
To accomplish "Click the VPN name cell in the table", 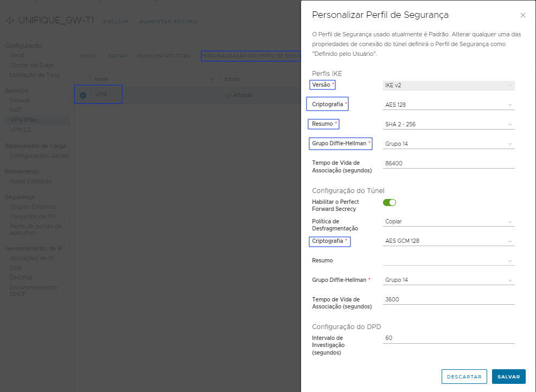I will (x=100, y=94).
